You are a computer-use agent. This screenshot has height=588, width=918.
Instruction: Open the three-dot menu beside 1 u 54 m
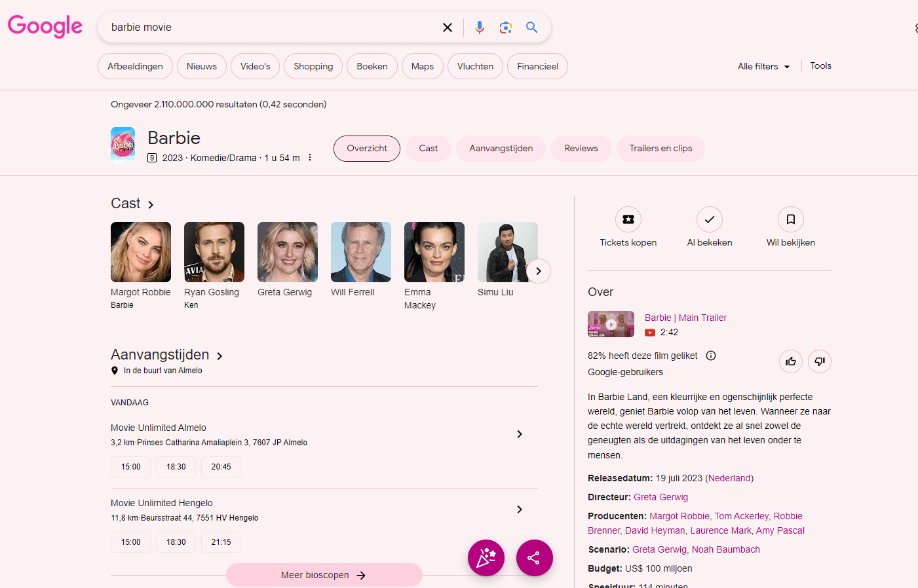[310, 158]
